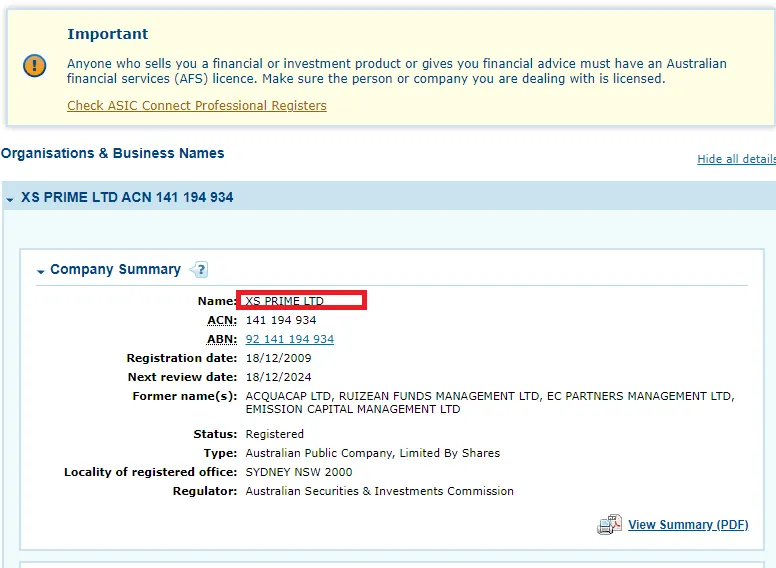Click the PDF document icon
776x568 pixels.
(609, 525)
